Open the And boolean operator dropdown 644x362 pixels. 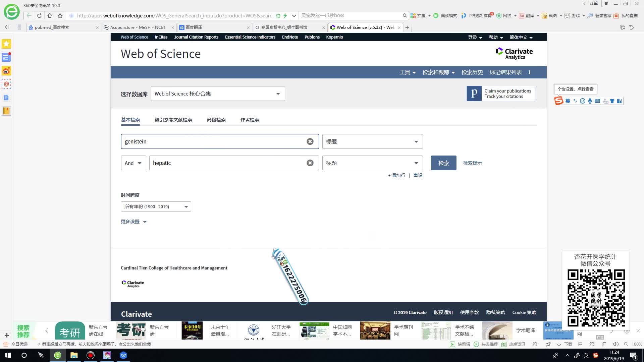pos(133,163)
